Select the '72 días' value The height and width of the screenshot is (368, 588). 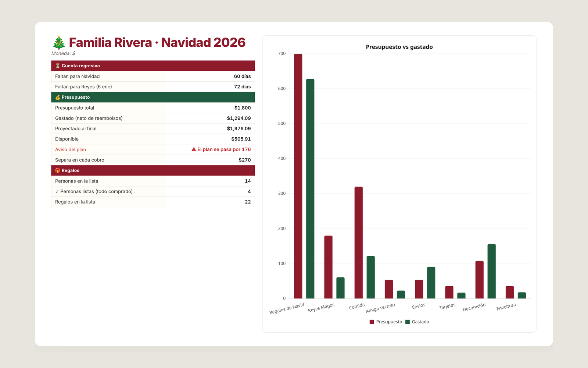[x=243, y=87]
